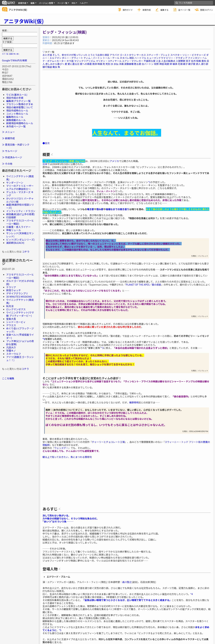Open チャーリーとチョコレート工場 link
This screenshot has height=644, width=215.
coord(108,442)
